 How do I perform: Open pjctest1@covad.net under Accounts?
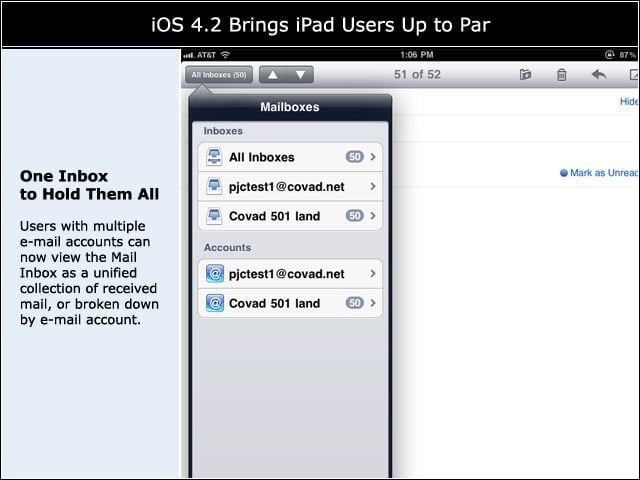pos(290,274)
